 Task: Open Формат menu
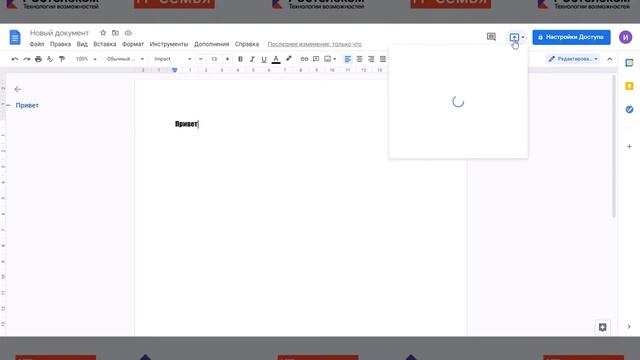click(x=133, y=44)
